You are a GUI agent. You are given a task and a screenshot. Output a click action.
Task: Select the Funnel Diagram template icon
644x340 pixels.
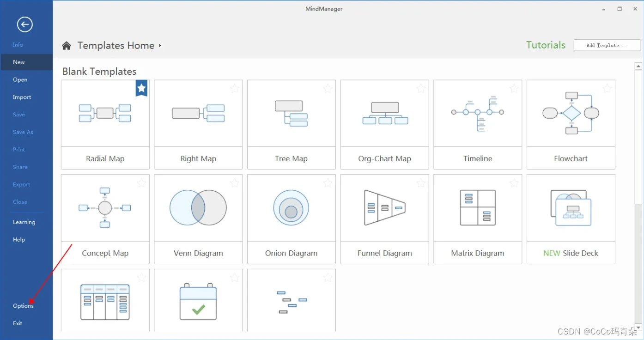click(x=385, y=207)
